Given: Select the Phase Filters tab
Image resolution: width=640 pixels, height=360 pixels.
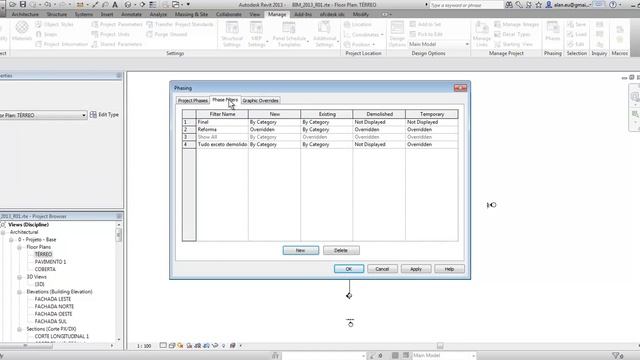Looking at the screenshot, I should tap(225, 100).
